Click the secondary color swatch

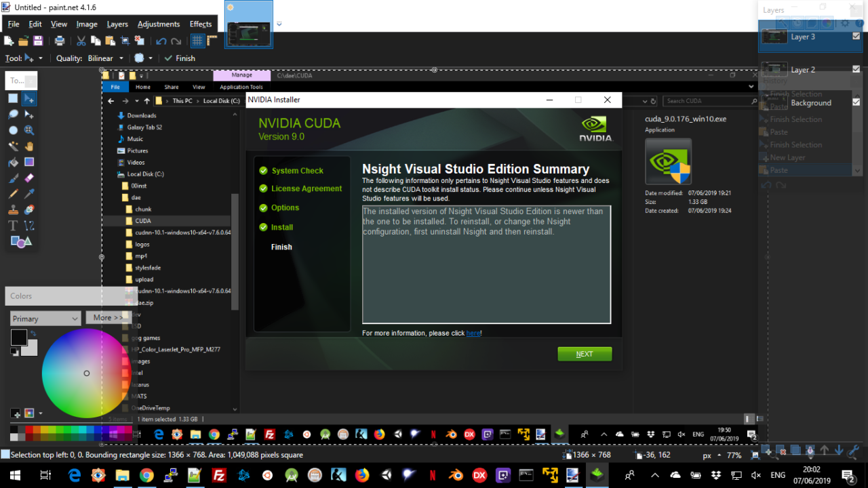[31, 349]
